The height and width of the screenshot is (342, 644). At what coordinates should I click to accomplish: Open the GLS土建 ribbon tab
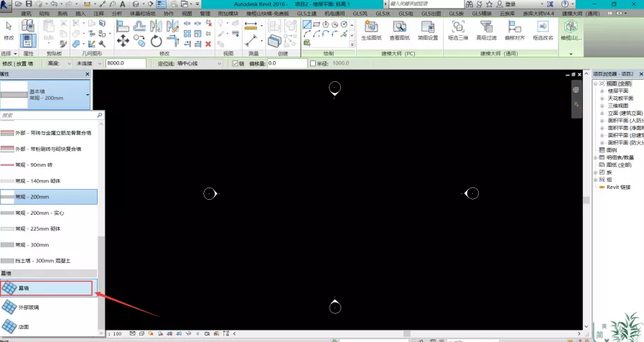click(307, 14)
